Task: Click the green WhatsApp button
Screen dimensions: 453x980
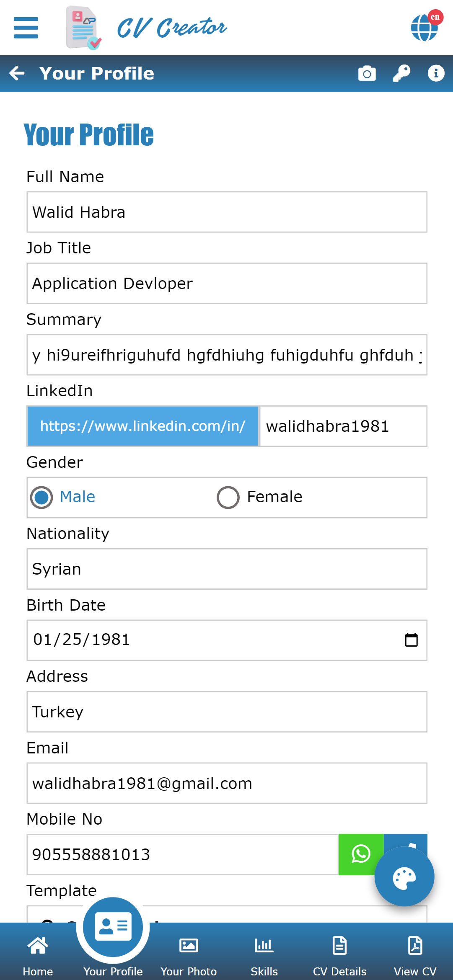Action: pos(360,854)
